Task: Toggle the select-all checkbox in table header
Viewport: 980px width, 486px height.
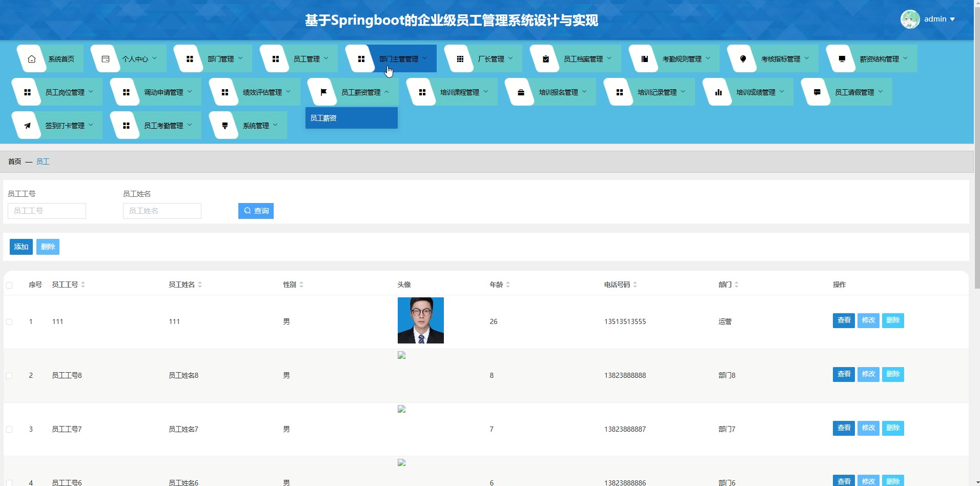Action: (x=9, y=285)
